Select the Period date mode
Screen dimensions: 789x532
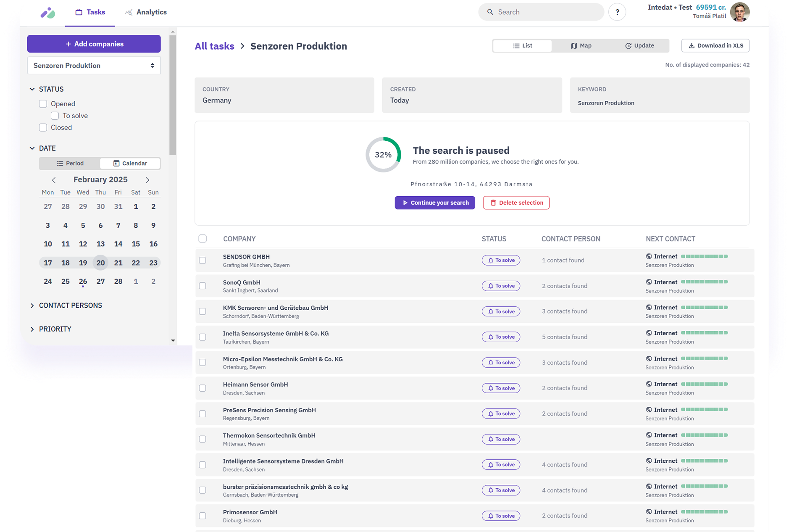tap(70, 163)
